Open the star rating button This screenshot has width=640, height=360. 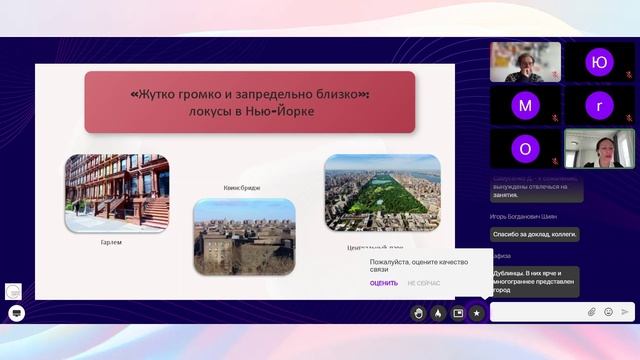[476, 313]
